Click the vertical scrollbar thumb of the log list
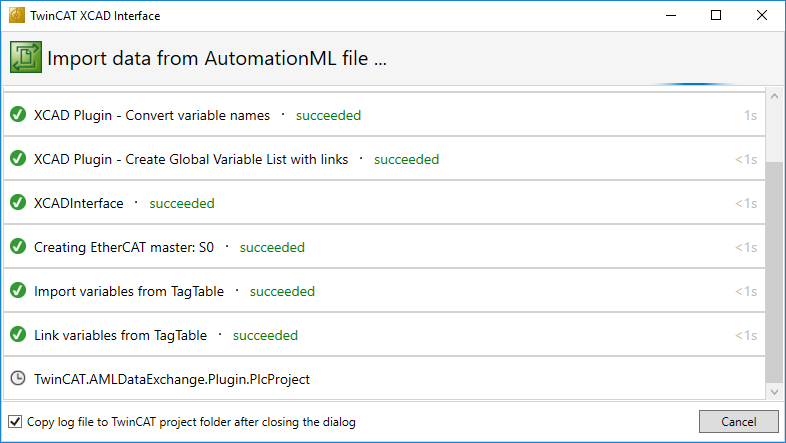Image resolution: width=786 pixels, height=443 pixels. [x=774, y=272]
